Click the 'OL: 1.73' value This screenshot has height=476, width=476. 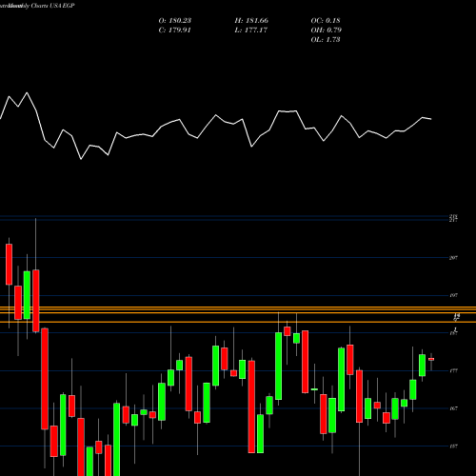tap(326, 40)
